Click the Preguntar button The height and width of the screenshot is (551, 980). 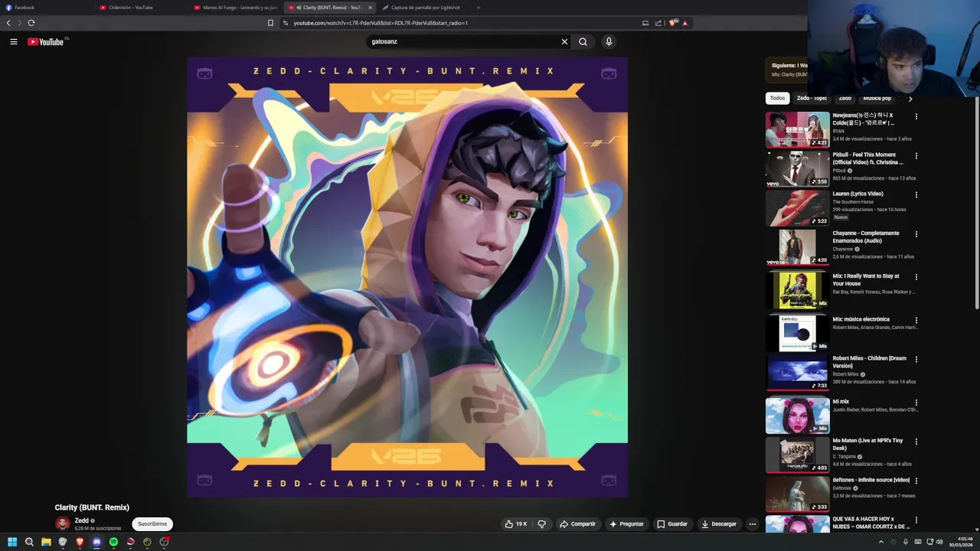(x=626, y=524)
